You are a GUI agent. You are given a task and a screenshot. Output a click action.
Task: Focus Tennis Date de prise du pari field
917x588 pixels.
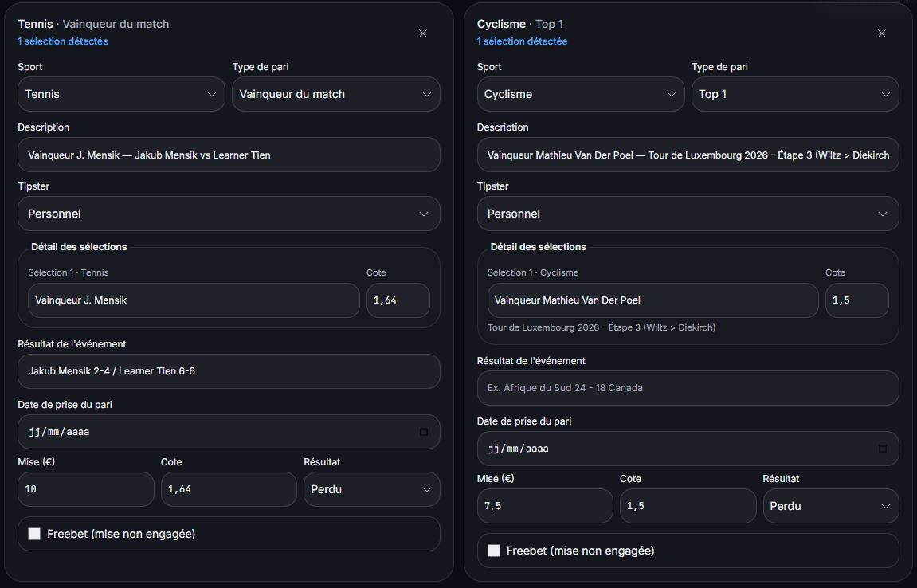[229, 432]
